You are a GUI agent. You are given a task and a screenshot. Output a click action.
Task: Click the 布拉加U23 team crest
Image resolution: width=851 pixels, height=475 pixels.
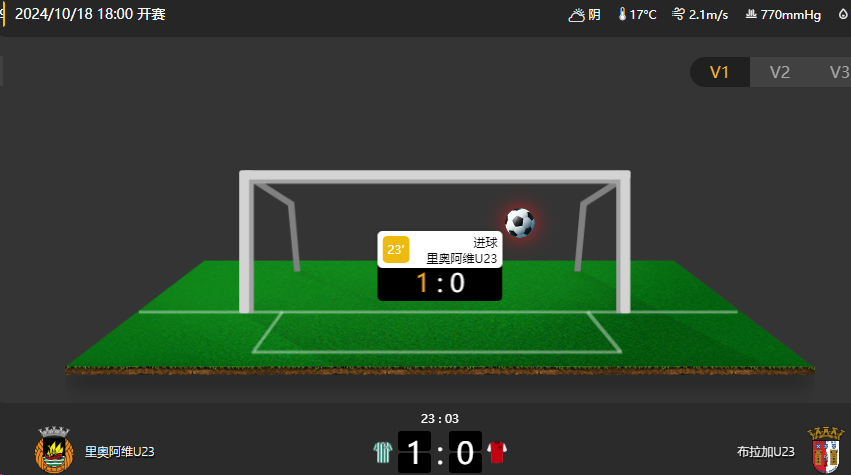pyautogui.click(x=825, y=449)
